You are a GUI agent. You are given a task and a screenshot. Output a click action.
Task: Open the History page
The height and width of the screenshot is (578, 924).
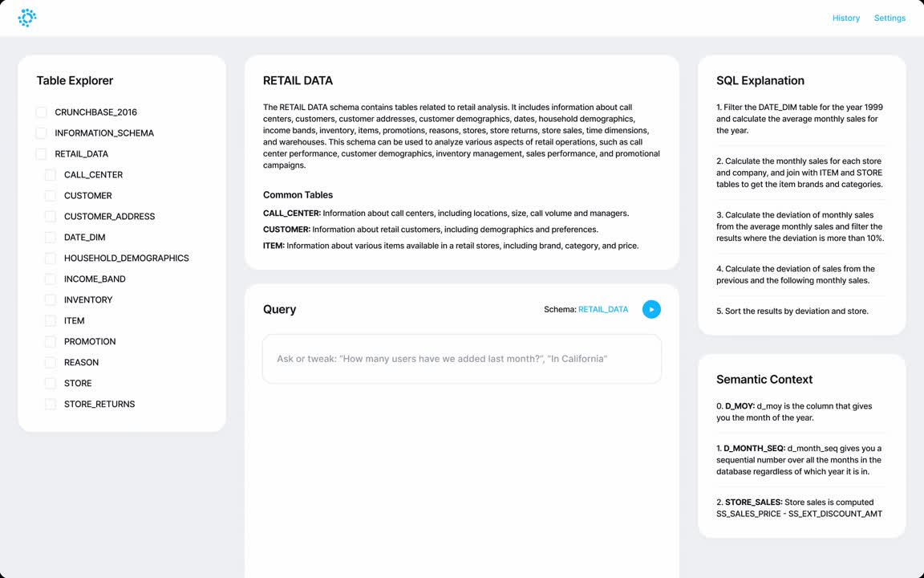[845, 18]
